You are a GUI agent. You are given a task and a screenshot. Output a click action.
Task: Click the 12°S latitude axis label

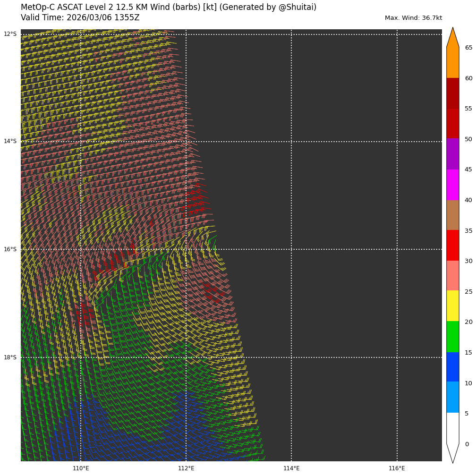[x=10, y=34]
